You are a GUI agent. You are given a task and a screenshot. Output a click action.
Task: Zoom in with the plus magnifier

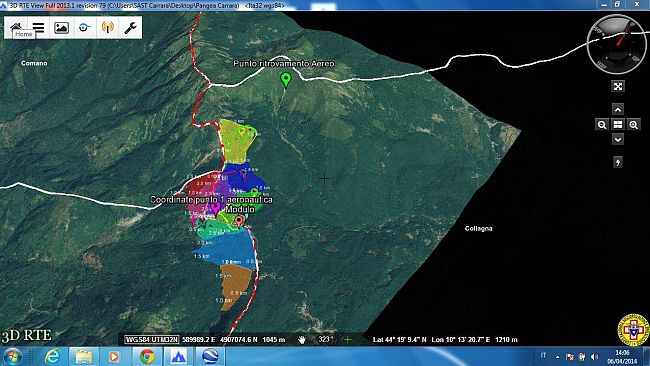pyautogui.click(x=633, y=124)
